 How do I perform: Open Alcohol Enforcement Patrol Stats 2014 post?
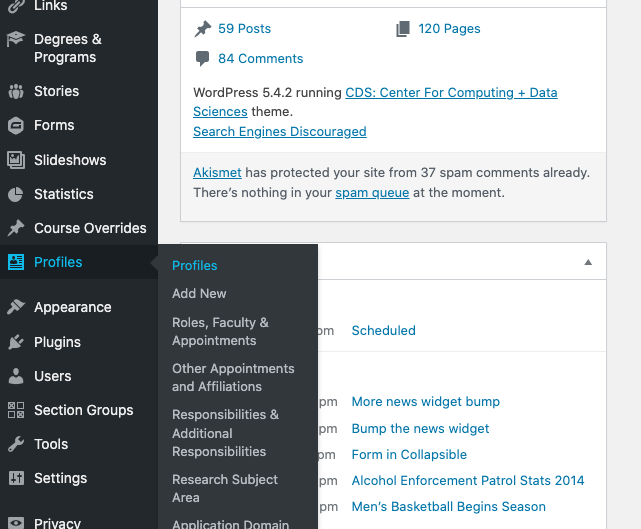(x=468, y=480)
